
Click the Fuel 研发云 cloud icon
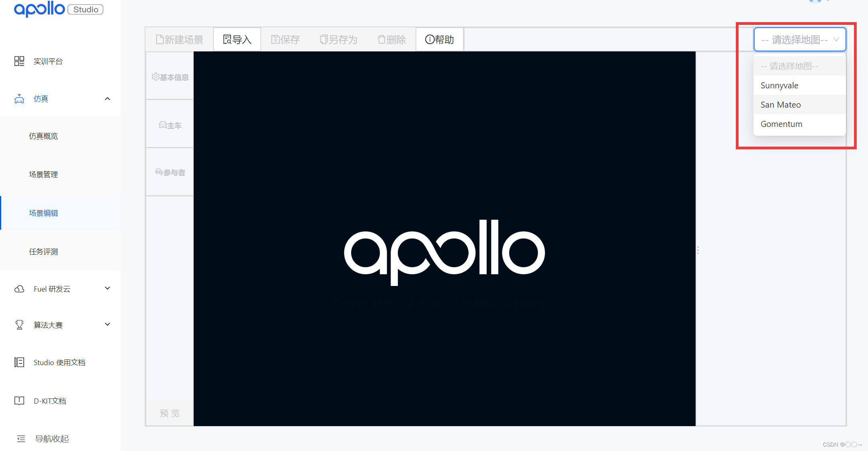(19, 289)
